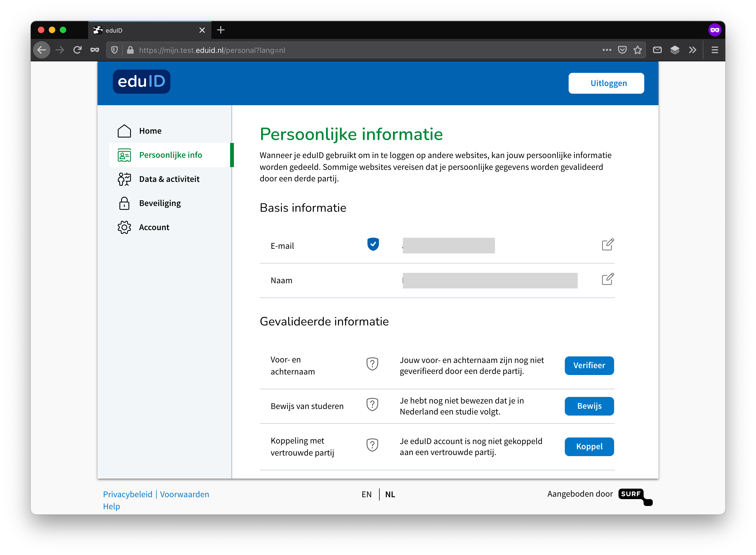Select the eduID browser tab
This screenshot has height=555, width=756.
150,30
